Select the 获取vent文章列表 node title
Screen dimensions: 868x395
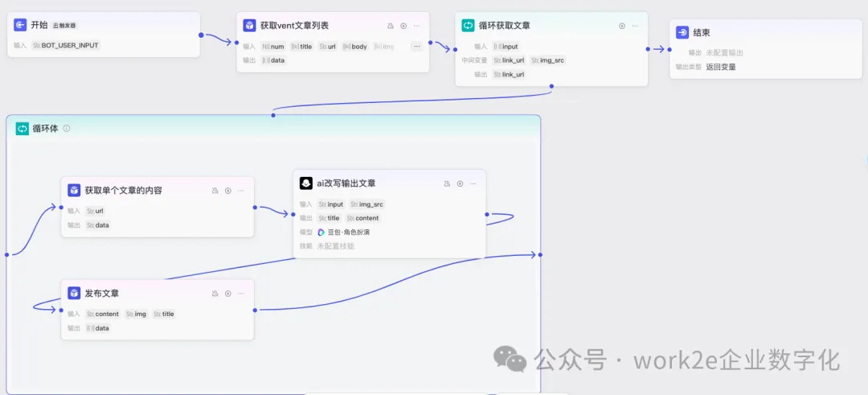pyautogui.click(x=294, y=26)
